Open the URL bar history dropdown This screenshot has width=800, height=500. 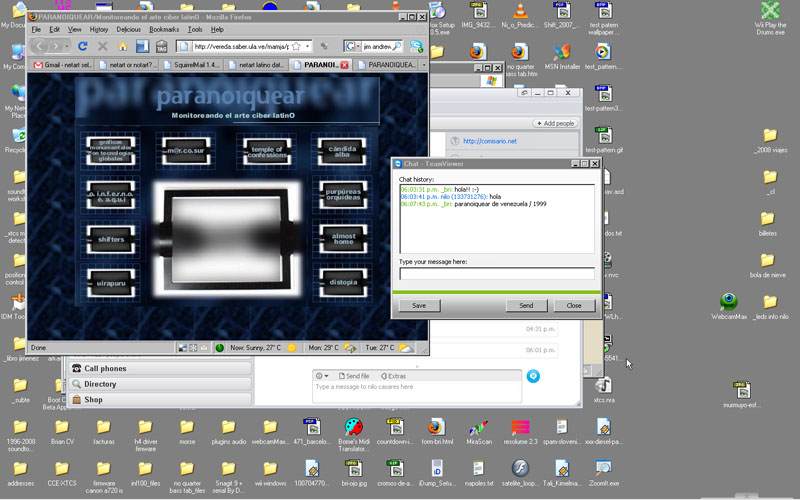(308, 46)
